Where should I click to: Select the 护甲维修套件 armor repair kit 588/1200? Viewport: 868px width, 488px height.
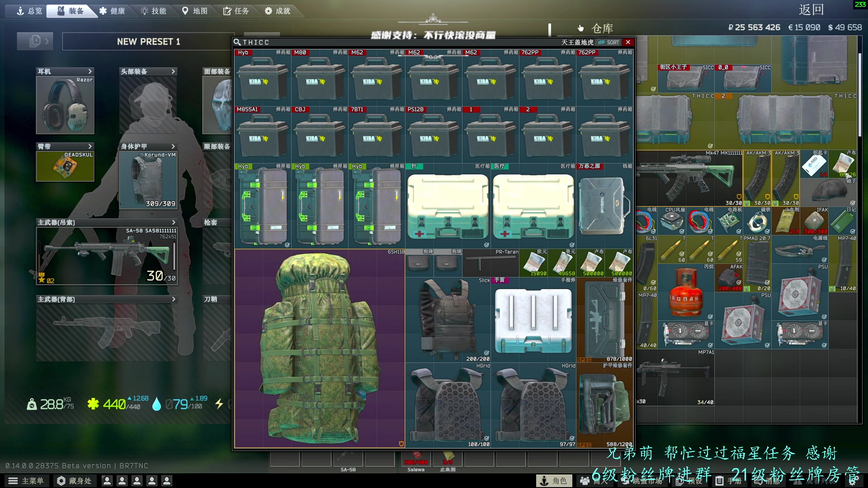(605, 405)
